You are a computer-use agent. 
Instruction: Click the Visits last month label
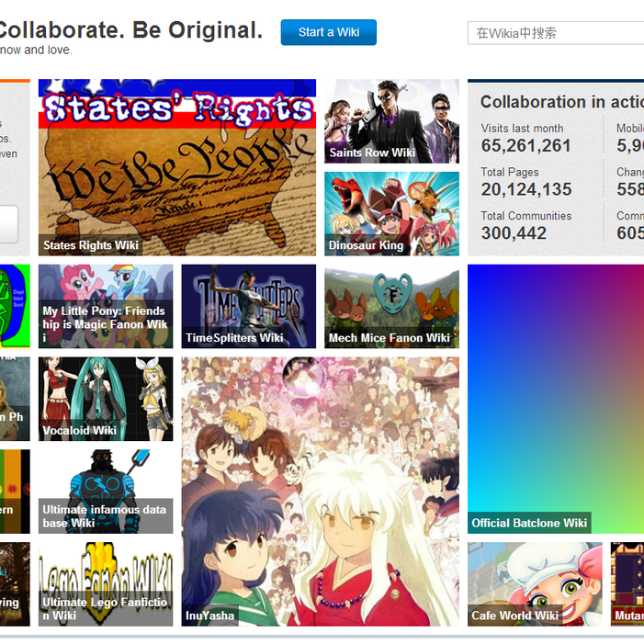[x=522, y=128]
